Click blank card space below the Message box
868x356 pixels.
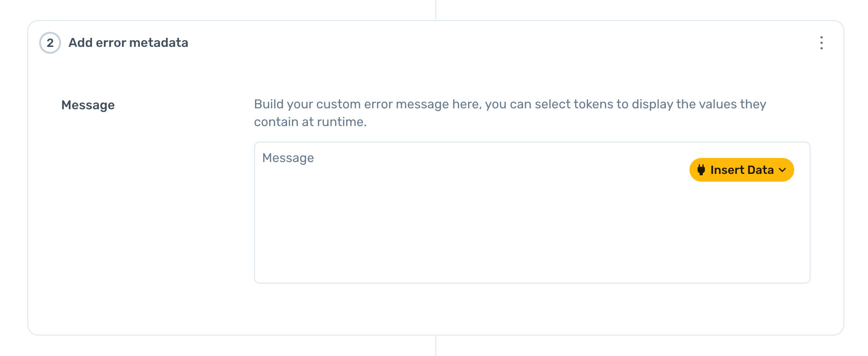point(532,310)
